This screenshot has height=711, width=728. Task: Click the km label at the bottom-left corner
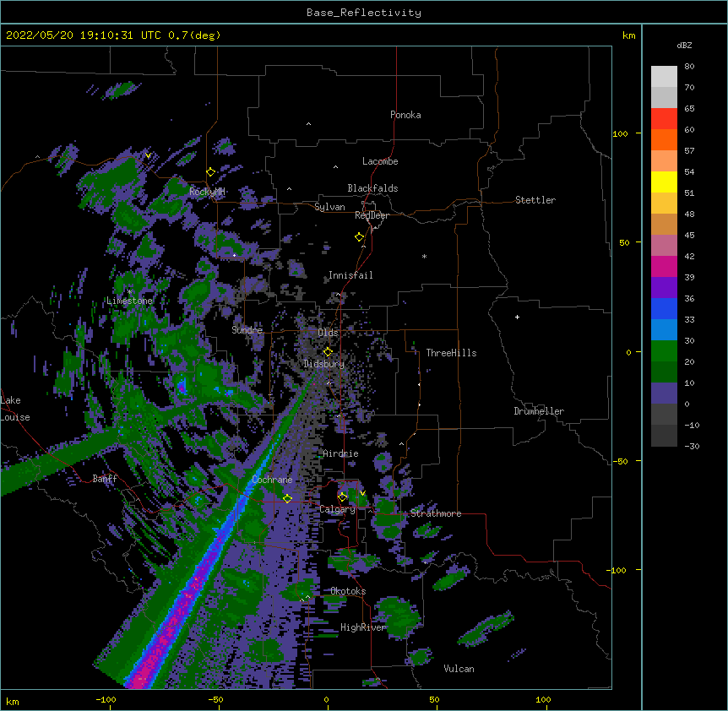13,702
